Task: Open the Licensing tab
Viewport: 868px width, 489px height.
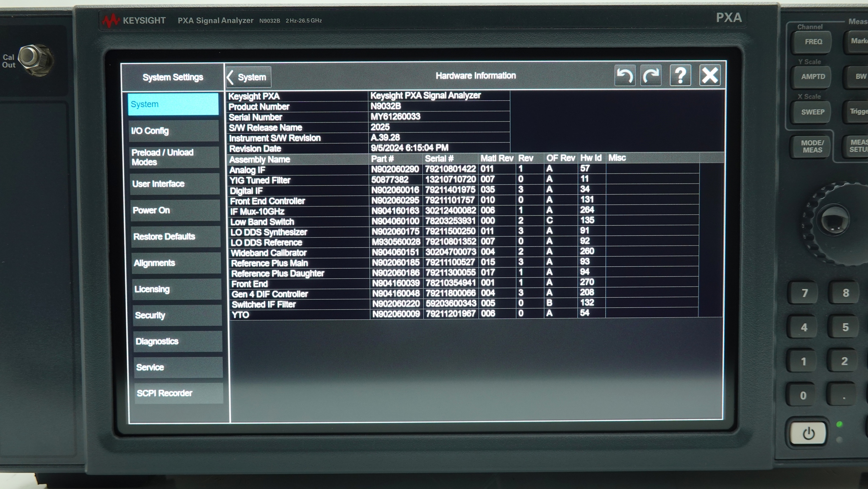Action: 176,289
